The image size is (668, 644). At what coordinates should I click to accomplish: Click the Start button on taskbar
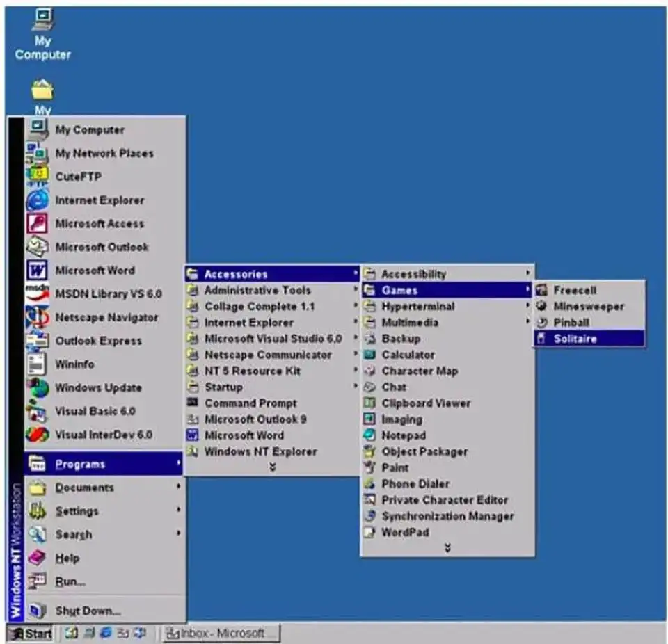pyautogui.click(x=30, y=633)
